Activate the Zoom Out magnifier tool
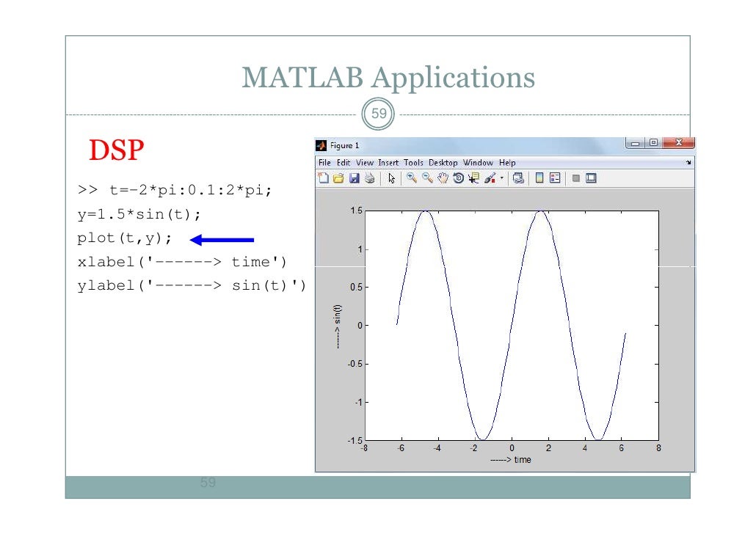 click(427, 178)
